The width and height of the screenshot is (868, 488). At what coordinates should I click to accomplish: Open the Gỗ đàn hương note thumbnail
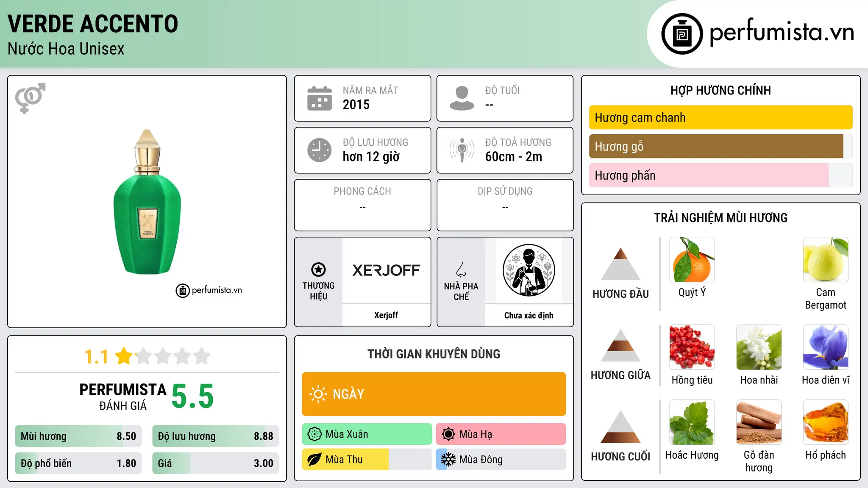pos(759,422)
